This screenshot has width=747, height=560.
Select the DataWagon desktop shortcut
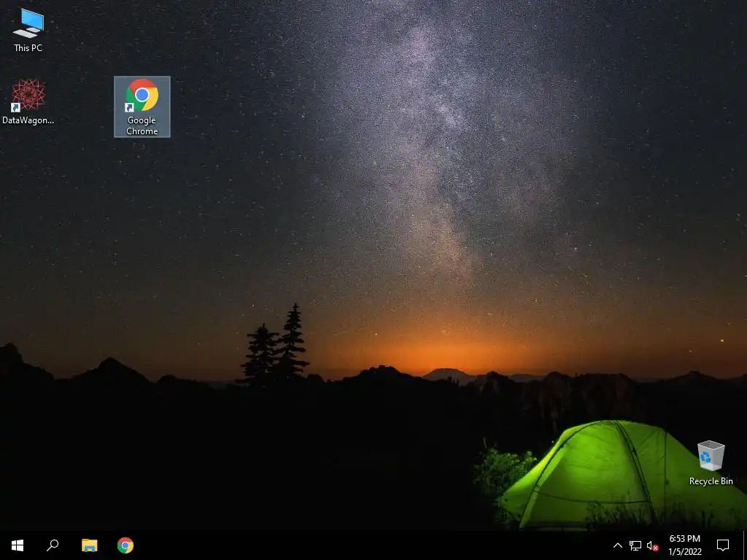[x=28, y=102]
